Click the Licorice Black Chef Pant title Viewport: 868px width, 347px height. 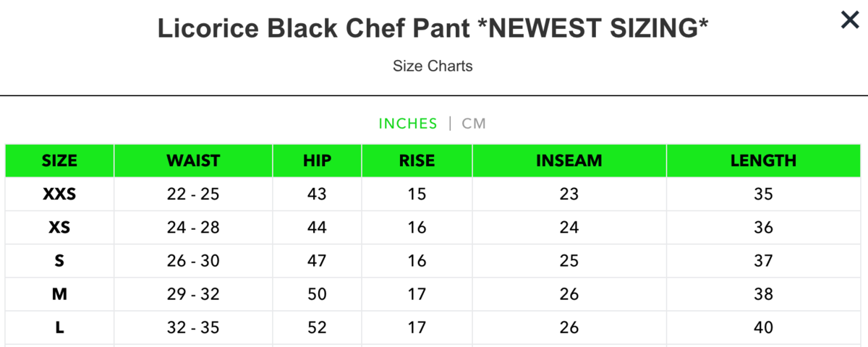pyautogui.click(x=433, y=29)
